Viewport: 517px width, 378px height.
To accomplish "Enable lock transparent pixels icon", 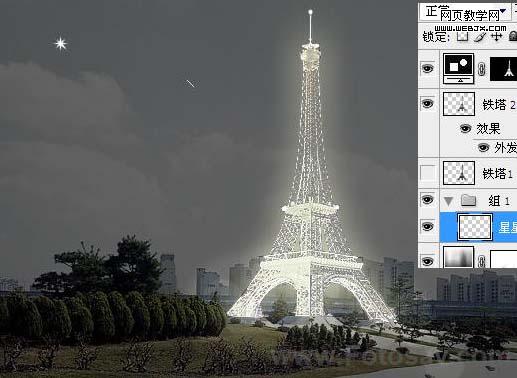I will (x=462, y=36).
